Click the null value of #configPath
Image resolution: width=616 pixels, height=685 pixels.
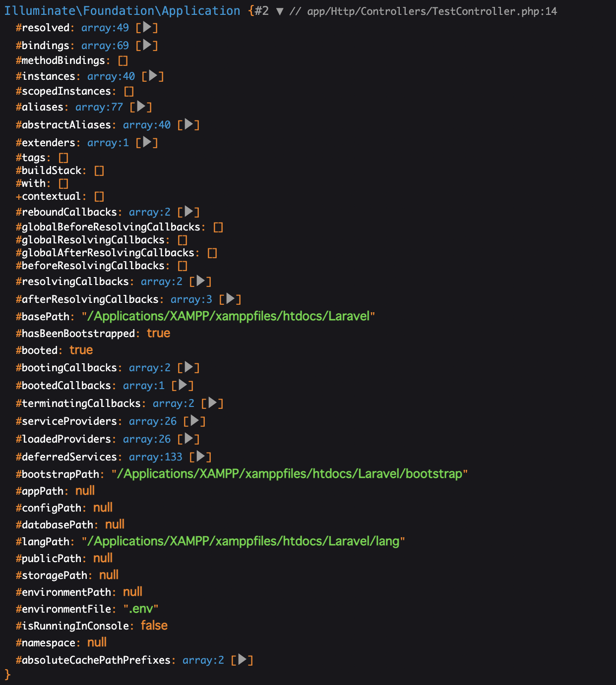[103, 508]
